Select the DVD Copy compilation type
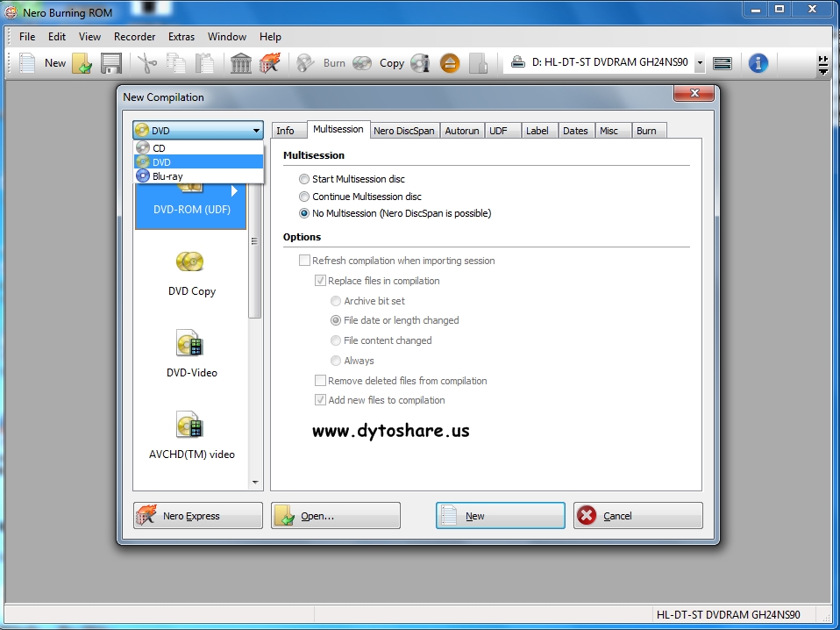 point(191,274)
